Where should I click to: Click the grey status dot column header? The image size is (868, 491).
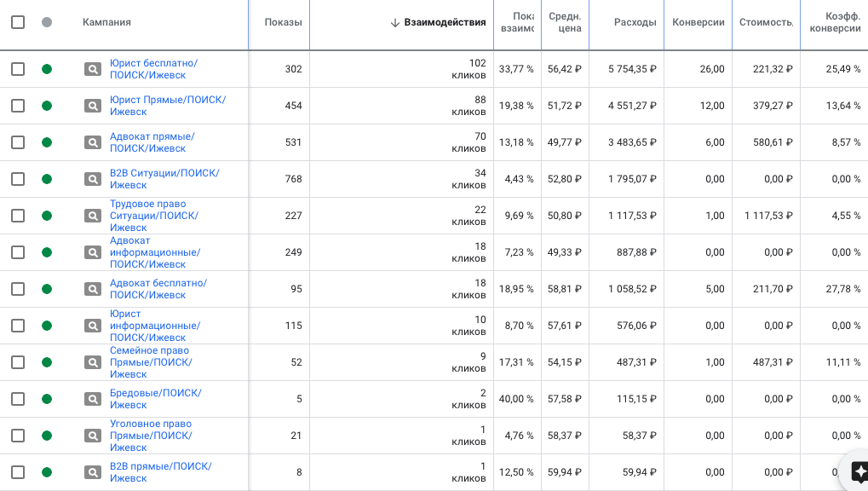point(47,22)
